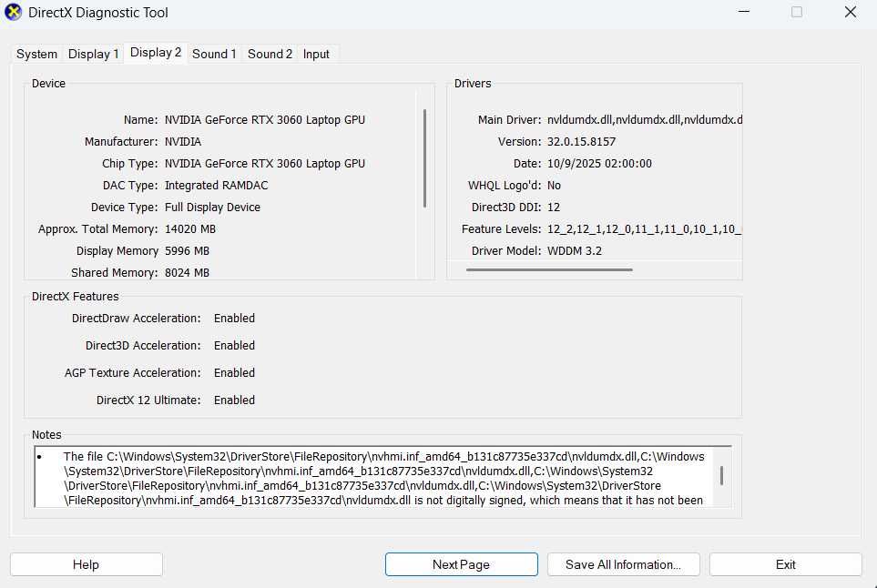Image resolution: width=877 pixels, height=588 pixels.
Task: Click the Drivers panel horizontal scrollbar
Action: [x=549, y=269]
